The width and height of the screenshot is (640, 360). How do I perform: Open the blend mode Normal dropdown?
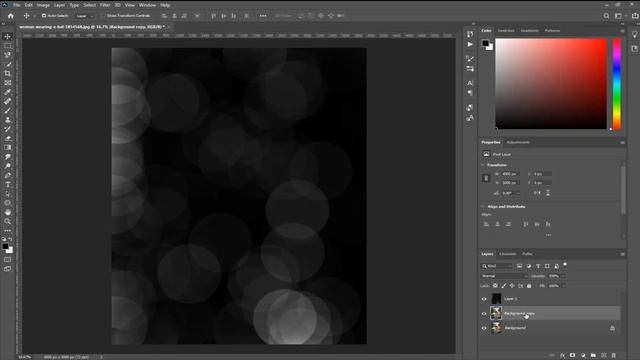[x=504, y=276]
